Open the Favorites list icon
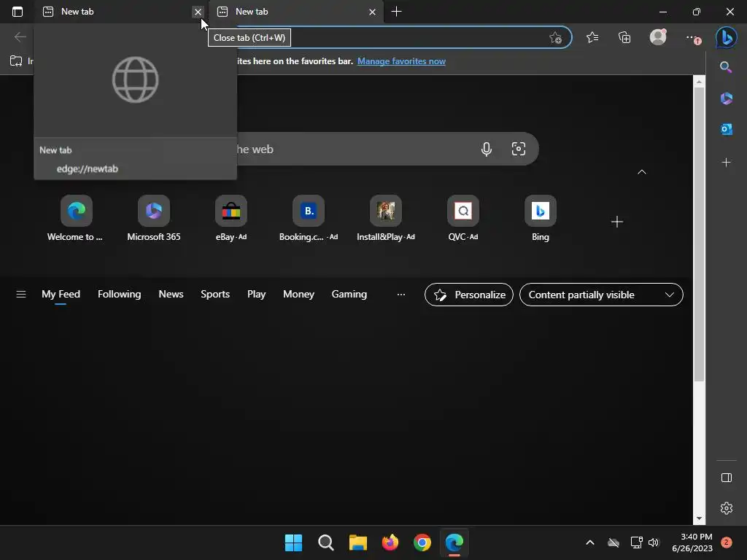Screen dimensions: 747x560 pos(592,37)
